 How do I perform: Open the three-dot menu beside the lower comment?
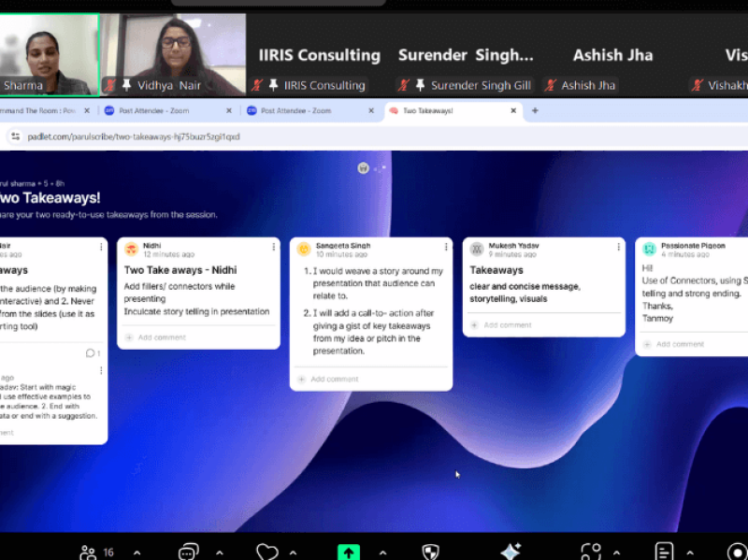pos(101,370)
